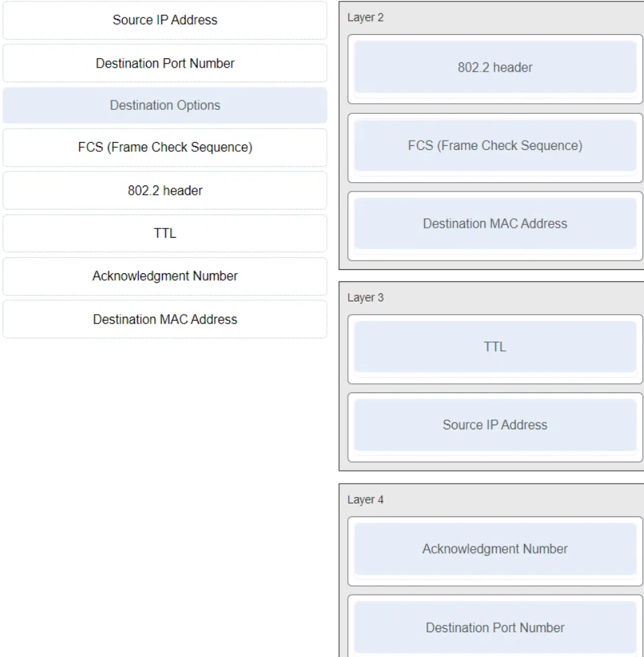644x657 pixels.
Task: Click the 802.2 header slot under Layer 2
Action: tap(495, 68)
